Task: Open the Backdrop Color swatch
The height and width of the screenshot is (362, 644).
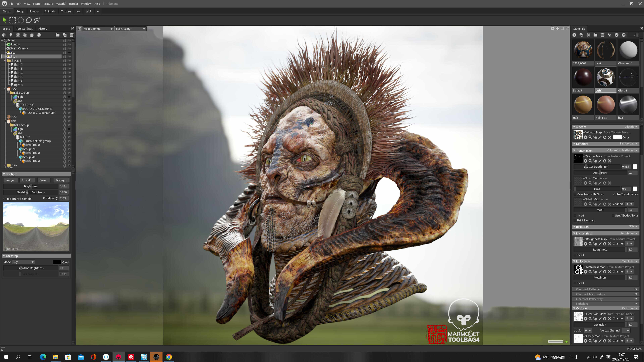Action: click(57, 262)
